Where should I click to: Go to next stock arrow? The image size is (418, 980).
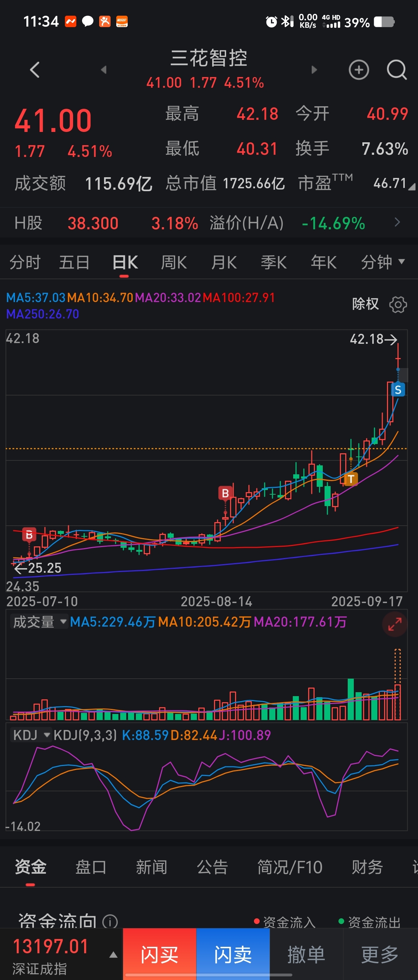click(314, 70)
